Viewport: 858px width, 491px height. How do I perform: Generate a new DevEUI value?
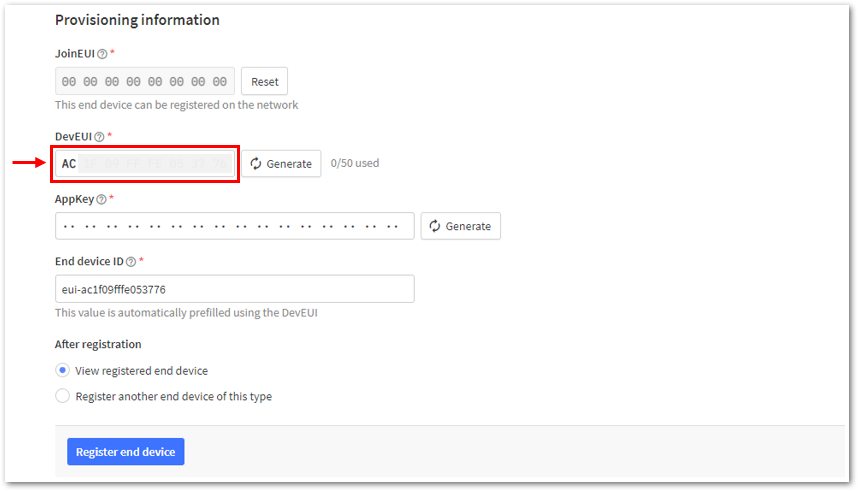tap(281, 164)
